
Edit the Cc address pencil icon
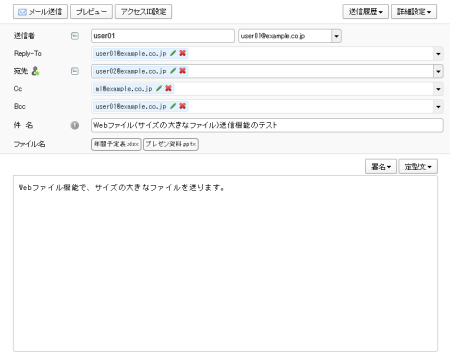159,88
